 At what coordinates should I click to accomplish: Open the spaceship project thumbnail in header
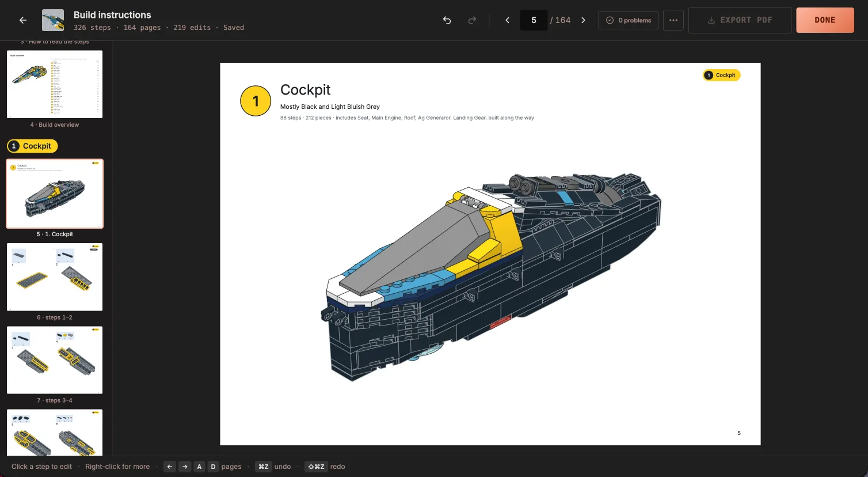[53, 20]
